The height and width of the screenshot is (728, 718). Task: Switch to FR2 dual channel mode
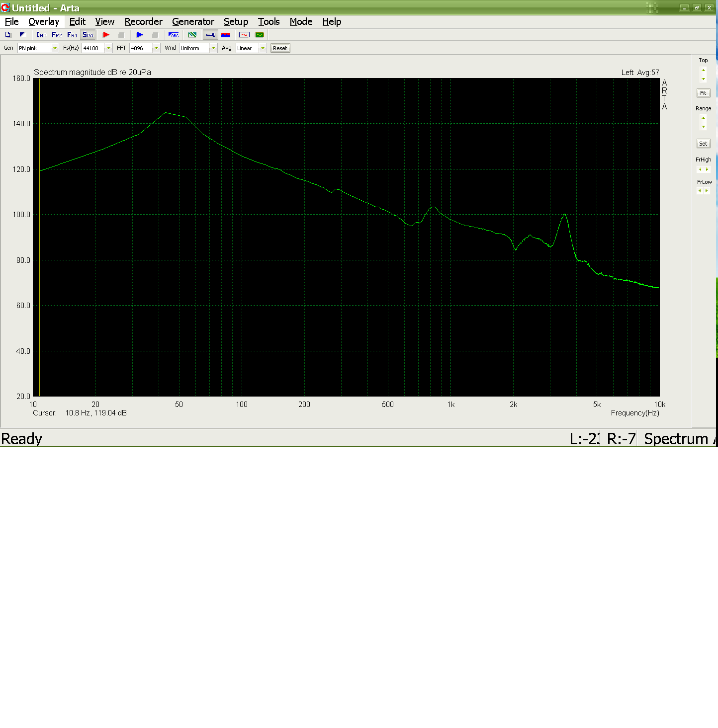point(57,35)
